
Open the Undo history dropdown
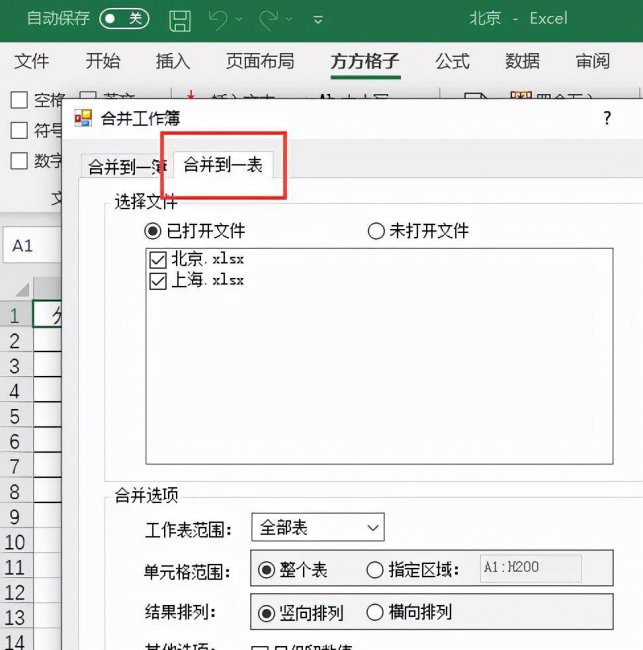point(239,19)
